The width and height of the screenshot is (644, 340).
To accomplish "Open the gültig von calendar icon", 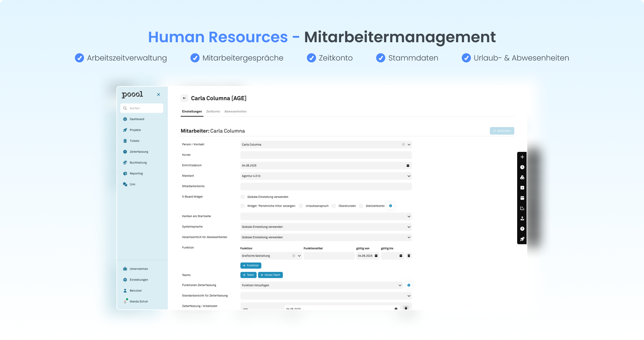I will click(x=376, y=256).
